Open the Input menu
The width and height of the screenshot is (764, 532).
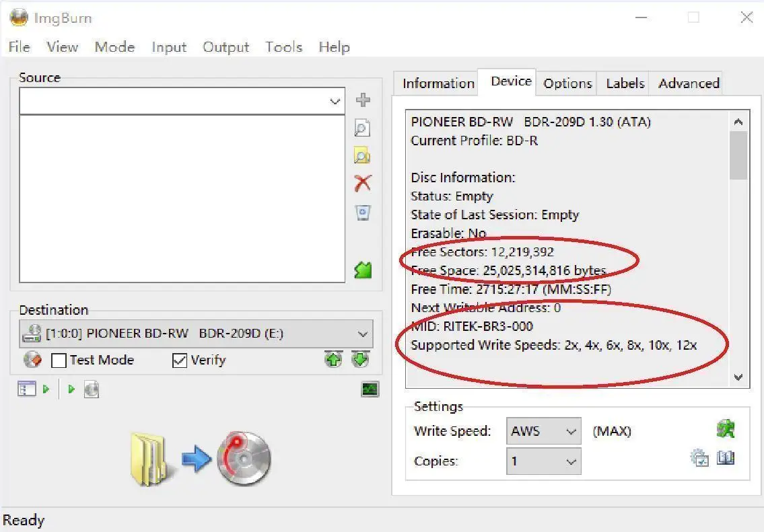point(169,46)
